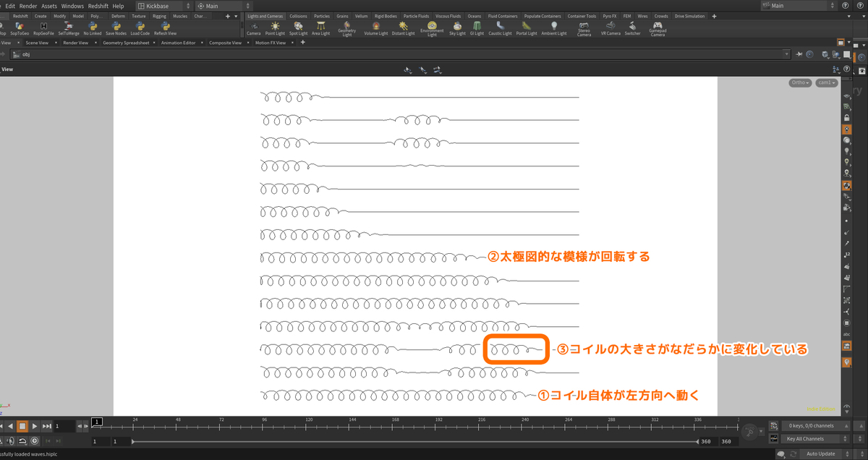Open the Windows menu
This screenshot has height=460, width=868.
[x=72, y=6]
